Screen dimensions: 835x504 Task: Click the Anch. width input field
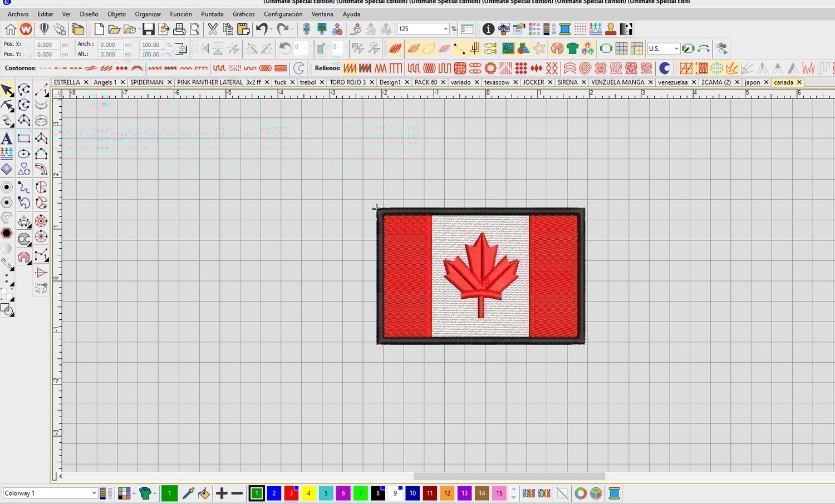[110, 45]
